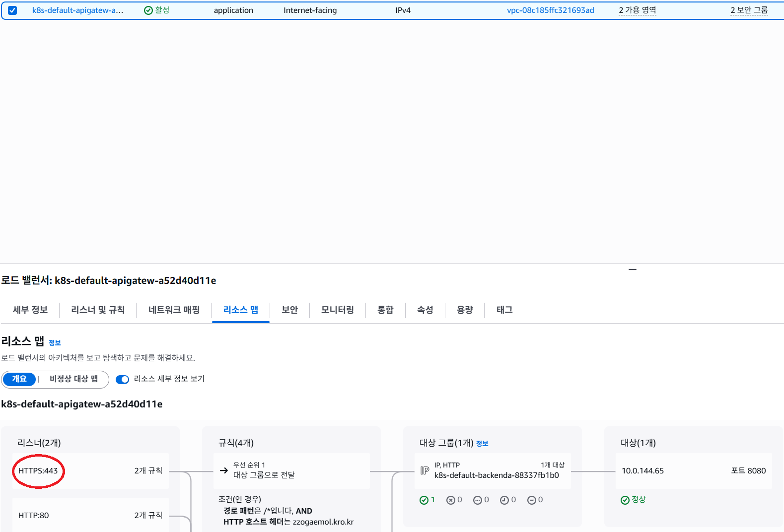The width and height of the screenshot is (784, 532).
Task: Click the unused targets ellipsis circle icon
Action: pyautogui.click(x=477, y=500)
